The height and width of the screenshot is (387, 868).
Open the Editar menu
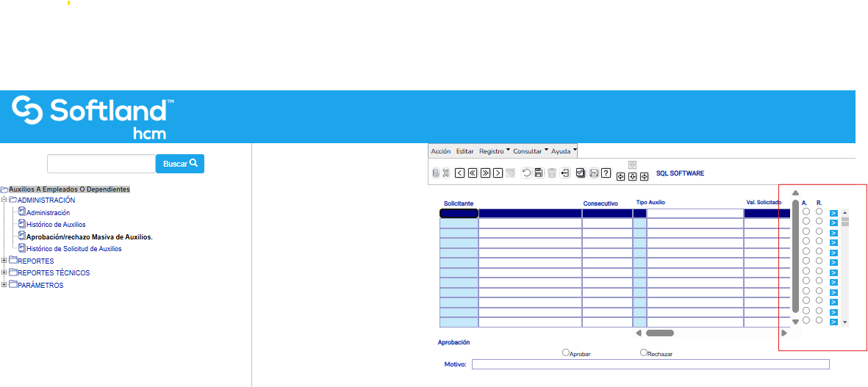click(465, 151)
